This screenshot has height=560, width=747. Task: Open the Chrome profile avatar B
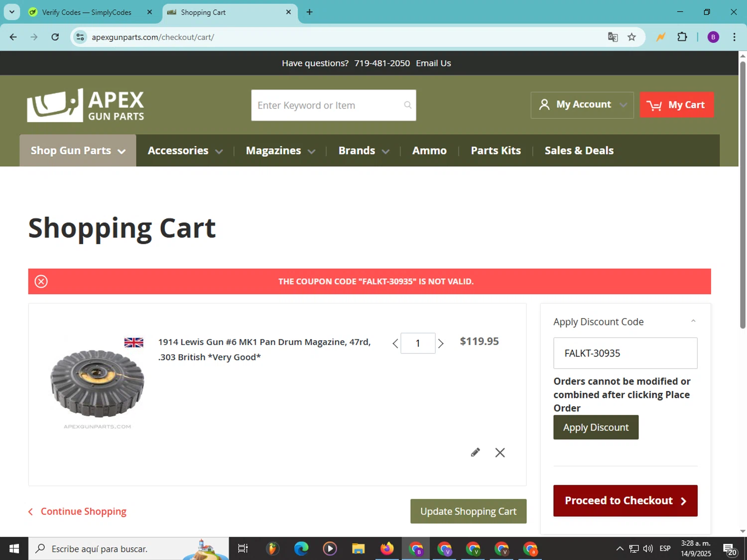[x=713, y=37]
